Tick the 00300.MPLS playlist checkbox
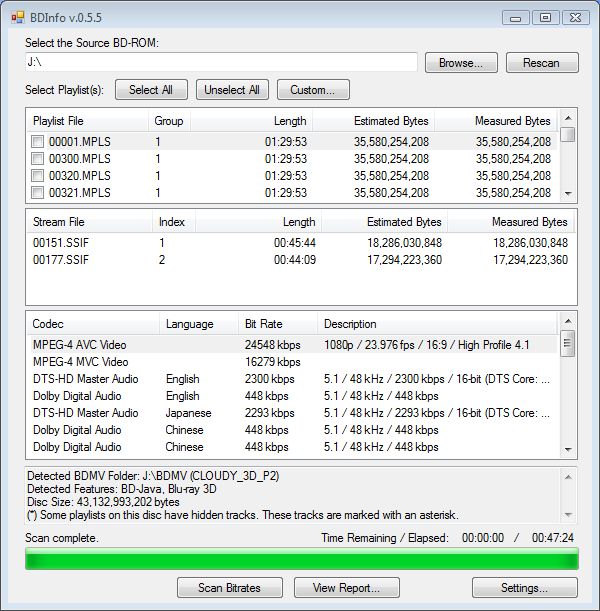This screenshot has width=600, height=611. (37, 159)
